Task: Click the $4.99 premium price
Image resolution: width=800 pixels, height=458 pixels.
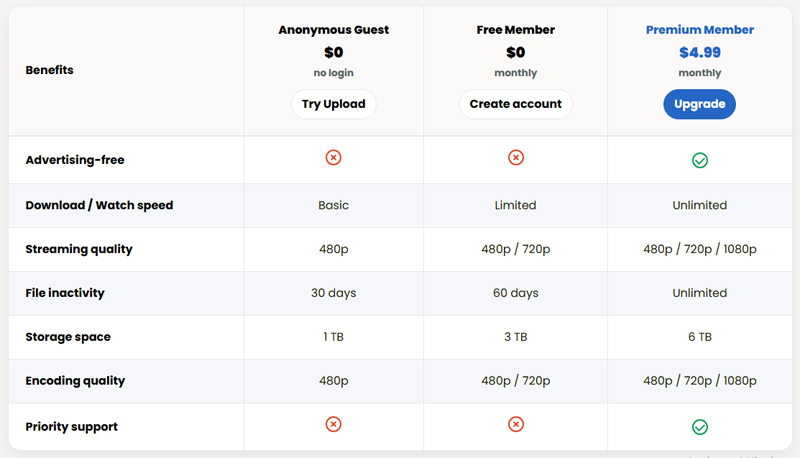Action: click(700, 52)
